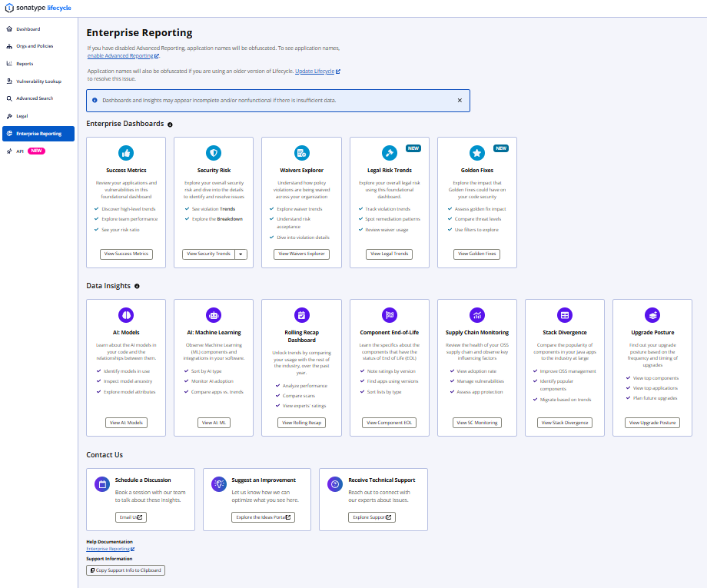Click View Component EOL button
The height and width of the screenshot is (588, 707).
pos(389,423)
